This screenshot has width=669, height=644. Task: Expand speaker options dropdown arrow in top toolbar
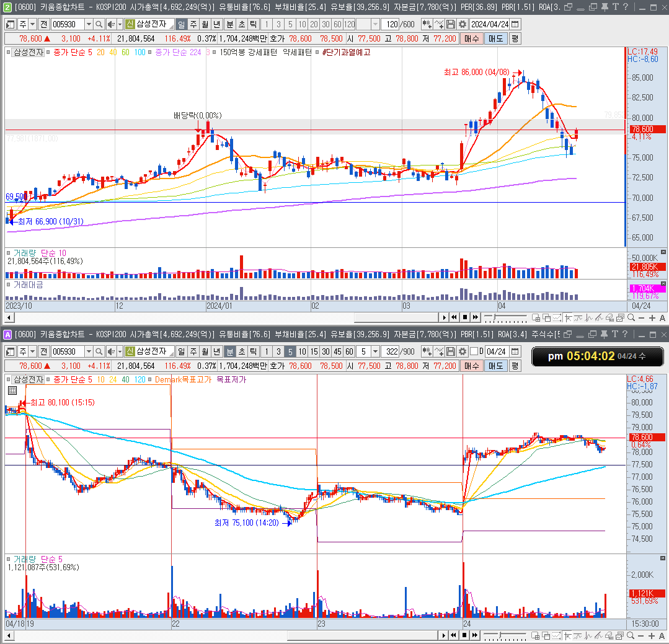tap(120, 24)
